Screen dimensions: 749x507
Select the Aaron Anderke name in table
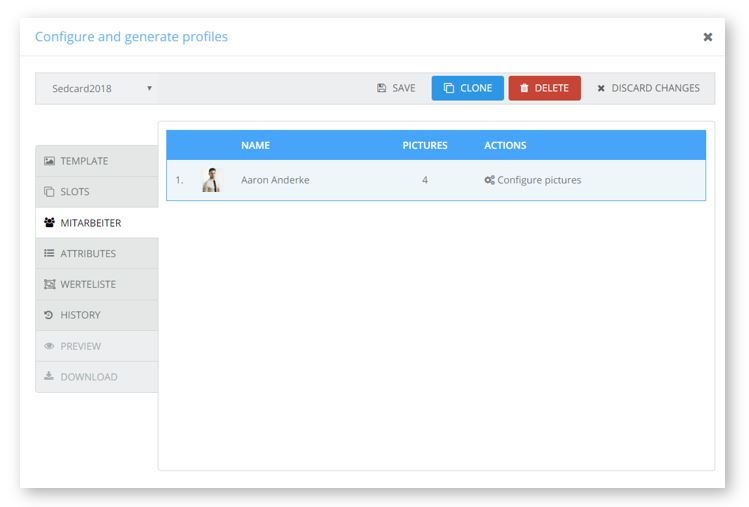click(x=277, y=180)
